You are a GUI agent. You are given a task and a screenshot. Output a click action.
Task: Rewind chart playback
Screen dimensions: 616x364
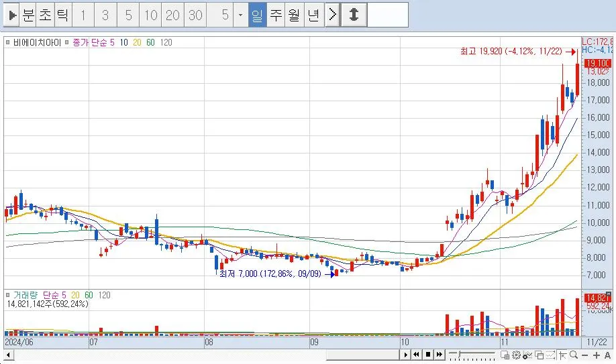click(417, 355)
